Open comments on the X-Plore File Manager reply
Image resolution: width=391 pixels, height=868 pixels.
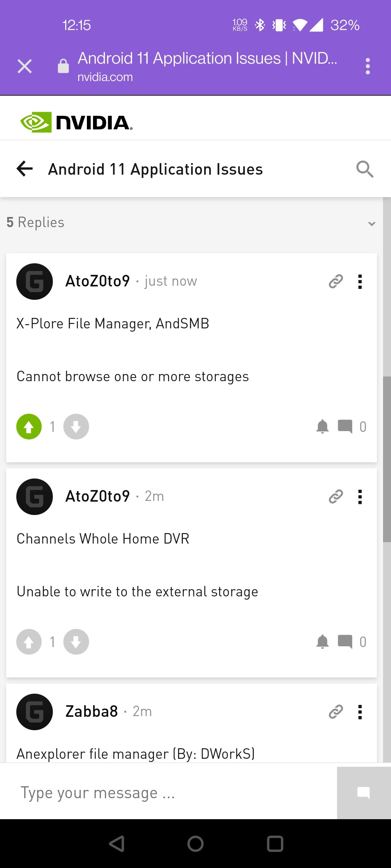click(x=345, y=426)
